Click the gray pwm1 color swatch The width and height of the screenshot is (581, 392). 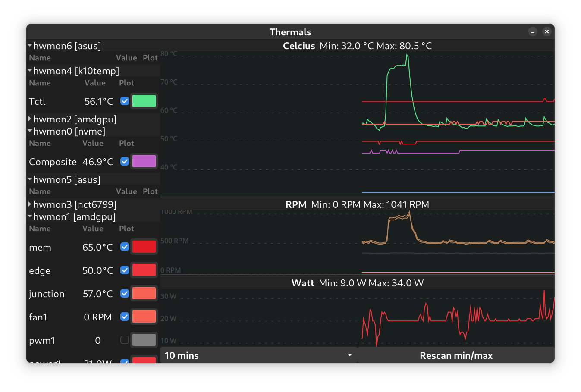point(144,340)
